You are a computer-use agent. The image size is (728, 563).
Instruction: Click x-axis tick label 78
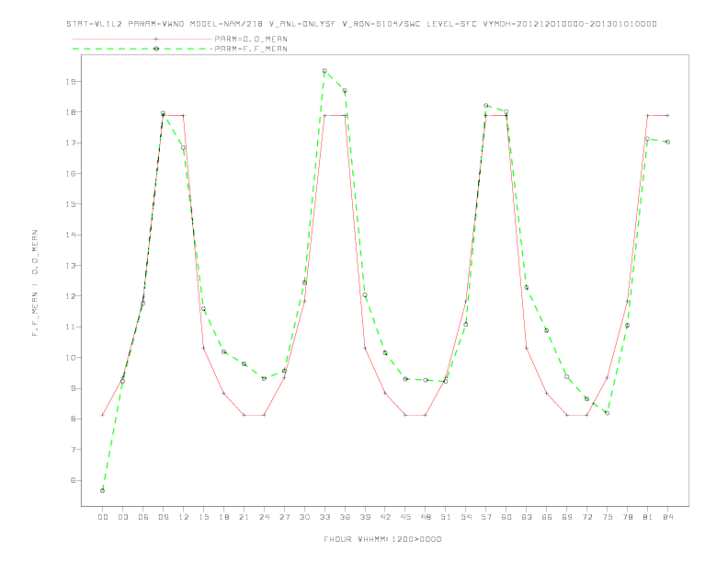628,517
